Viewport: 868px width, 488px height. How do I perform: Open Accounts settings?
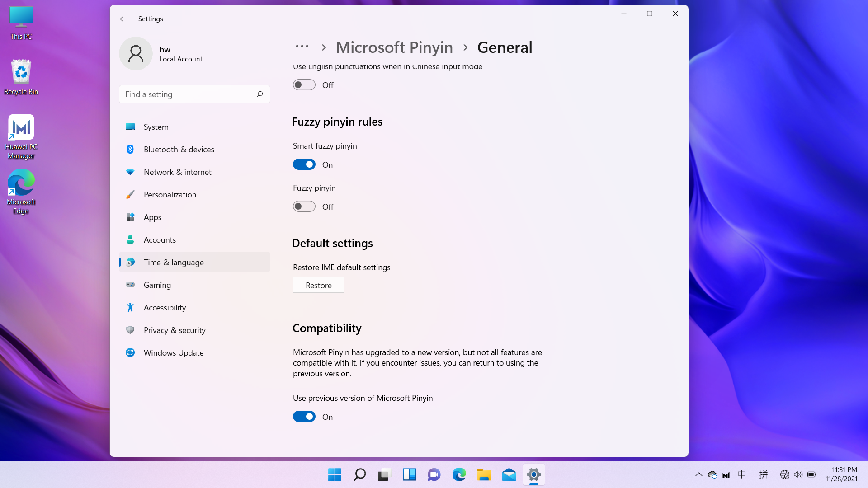pyautogui.click(x=194, y=240)
